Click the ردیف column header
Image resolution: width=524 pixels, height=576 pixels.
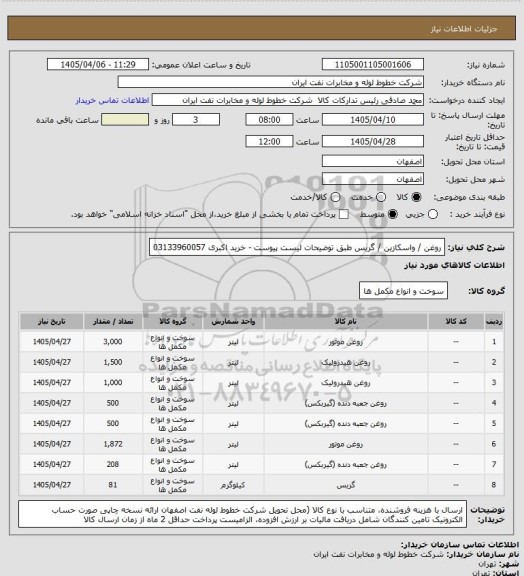[x=494, y=321]
